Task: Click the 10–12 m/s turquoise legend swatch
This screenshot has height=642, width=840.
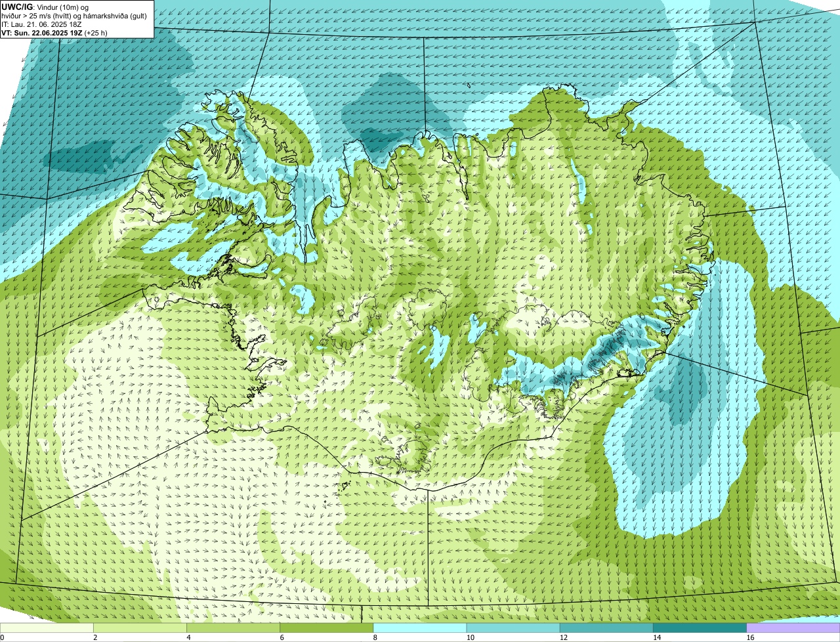Action: [513, 628]
